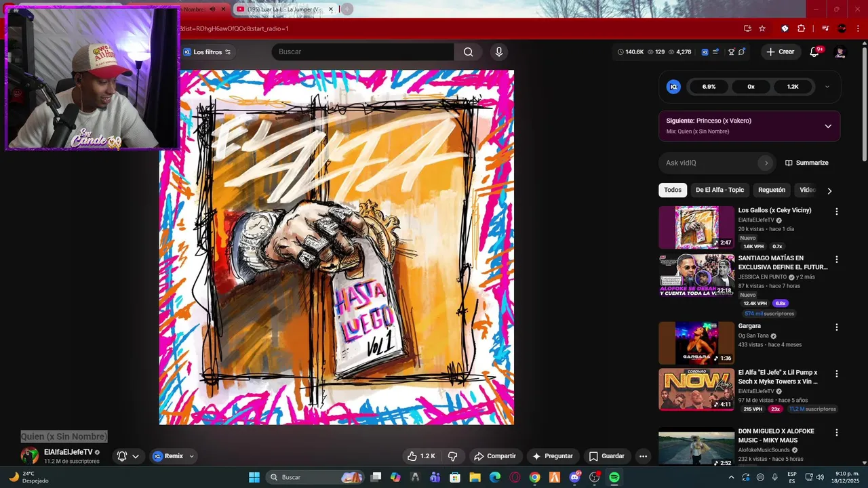Mute the first browser tab
Screen dimensions: 868x488
[x=212, y=9]
